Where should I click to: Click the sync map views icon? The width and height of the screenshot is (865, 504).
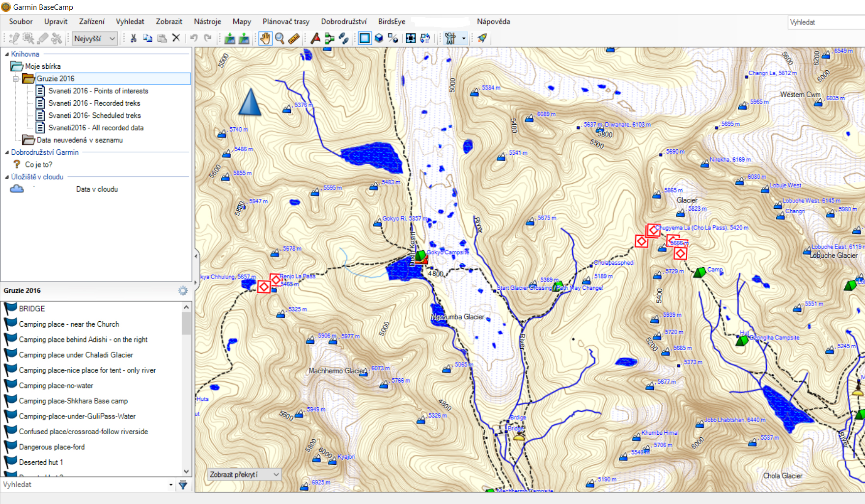point(425,38)
